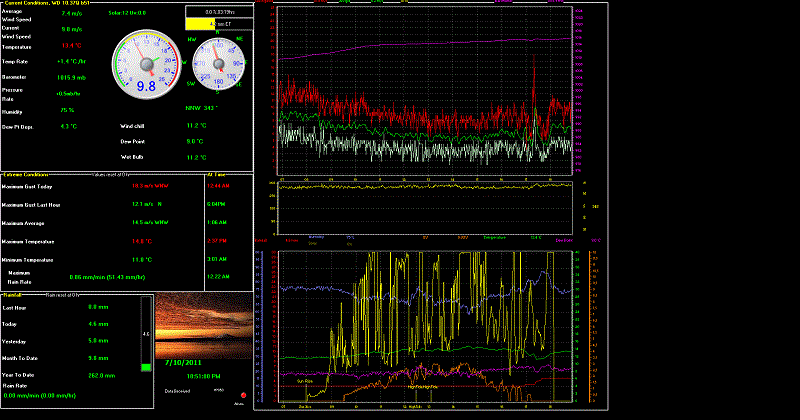Click the middle wind direction graph strip
Screen dimensions: 800x420
click(x=427, y=206)
